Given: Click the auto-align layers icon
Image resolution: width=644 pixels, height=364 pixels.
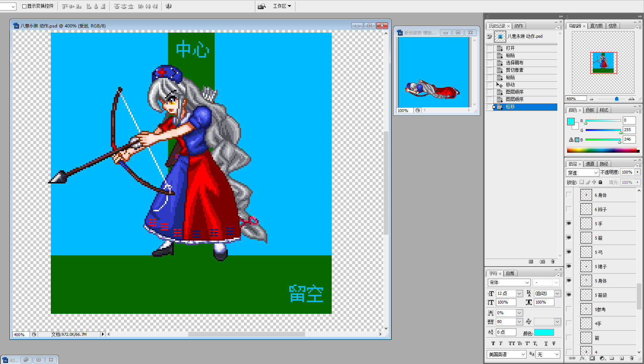Looking at the screenshot, I should (169, 6).
